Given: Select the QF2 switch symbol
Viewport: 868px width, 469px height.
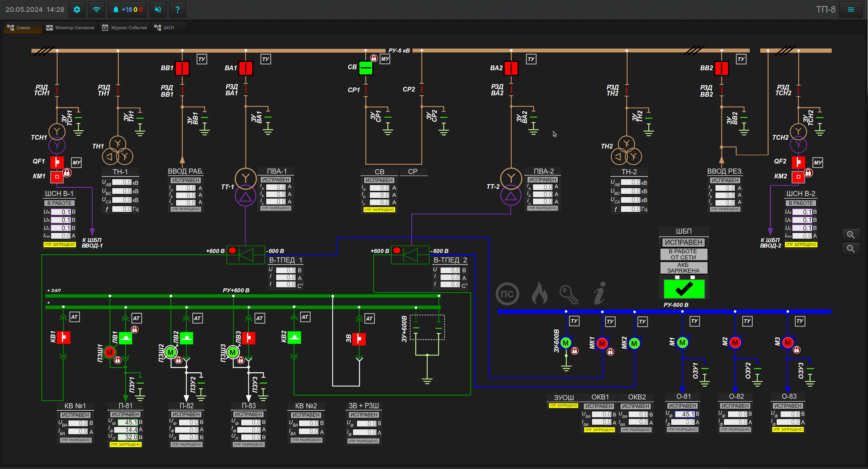Looking at the screenshot, I should tap(798, 162).
